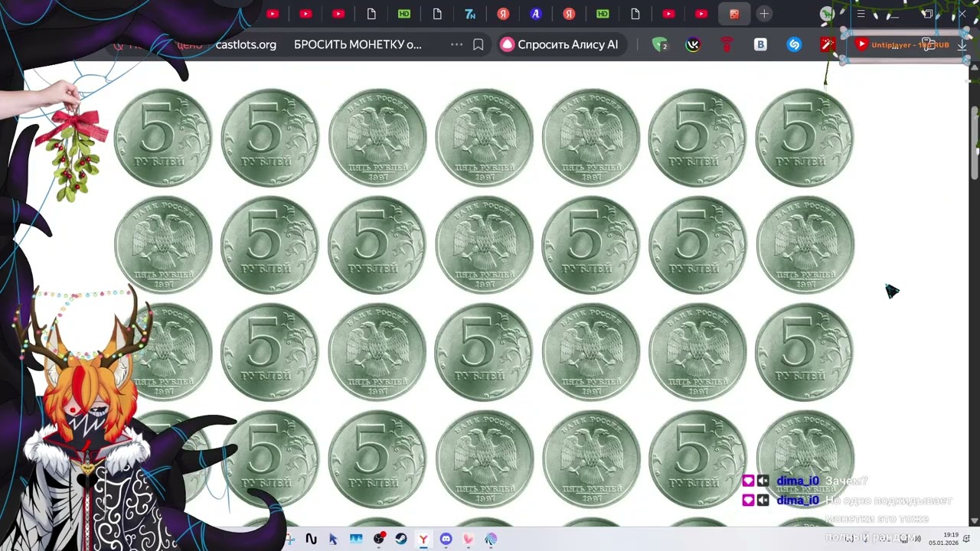
Task: Open Steam from the taskbar
Action: [x=401, y=539]
